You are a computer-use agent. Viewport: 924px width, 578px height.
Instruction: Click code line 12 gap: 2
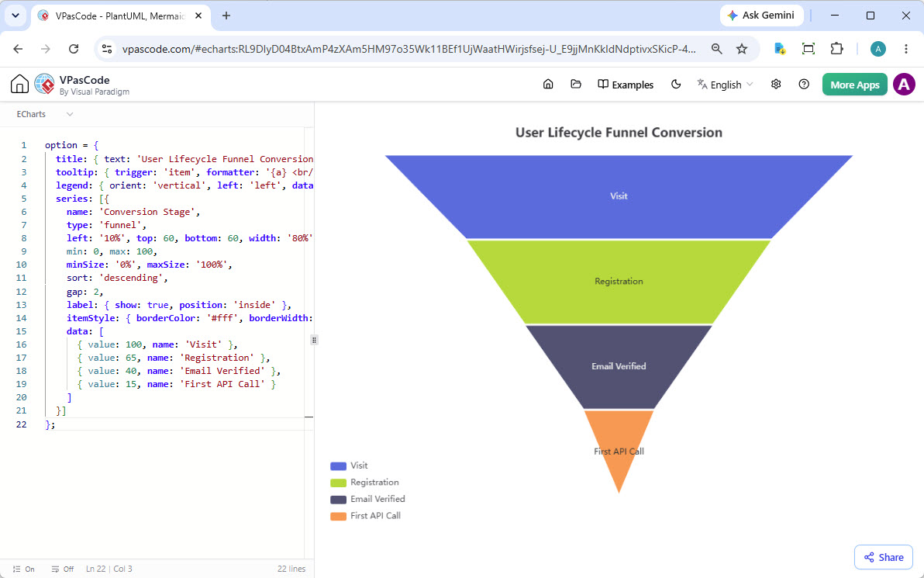point(84,292)
